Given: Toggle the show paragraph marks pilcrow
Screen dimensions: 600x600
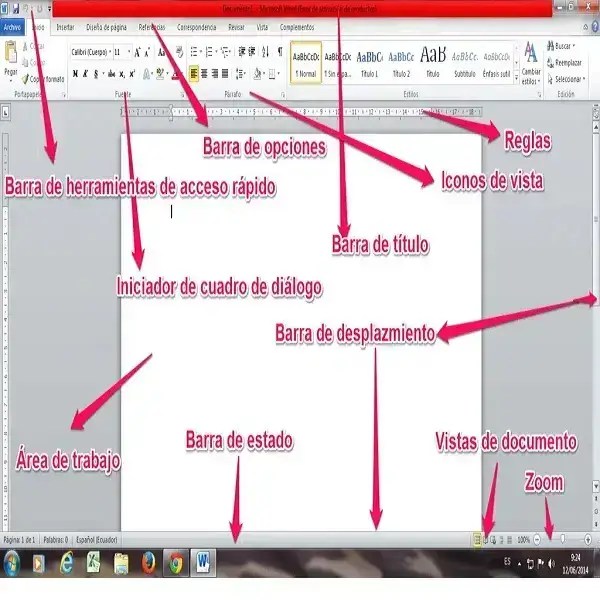Looking at the screenshot, I should [x=280, y=51].
